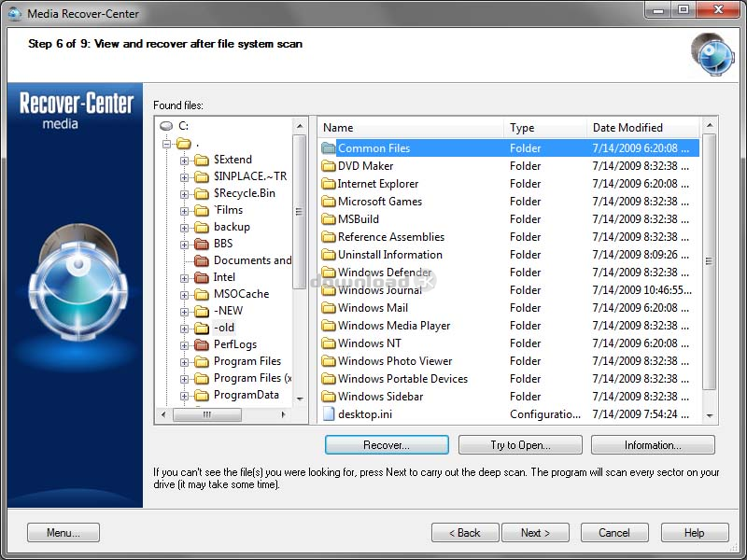The height and width of the screenshot is (560, 747).
Task: Click the Windows Media Player folder icon
Action: pyautogui.click(x=329, y=325)
